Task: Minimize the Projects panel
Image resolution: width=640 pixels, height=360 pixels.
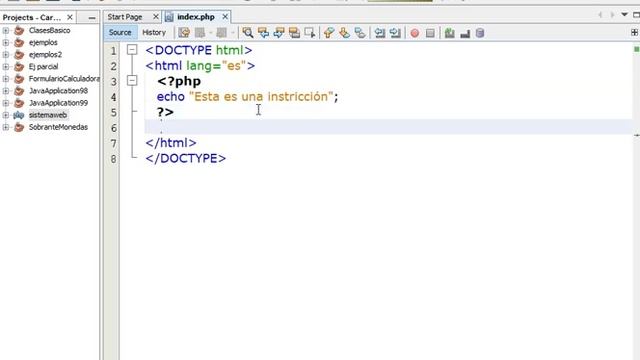Action: [92, 18]
